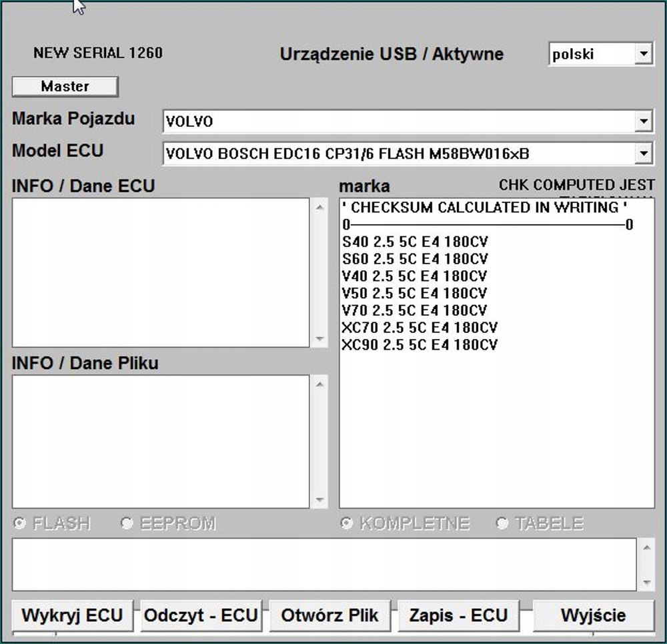Viewport: 667px width, 644px height.
Task: Click inside the bottom log text box
Action: (325, 565)
